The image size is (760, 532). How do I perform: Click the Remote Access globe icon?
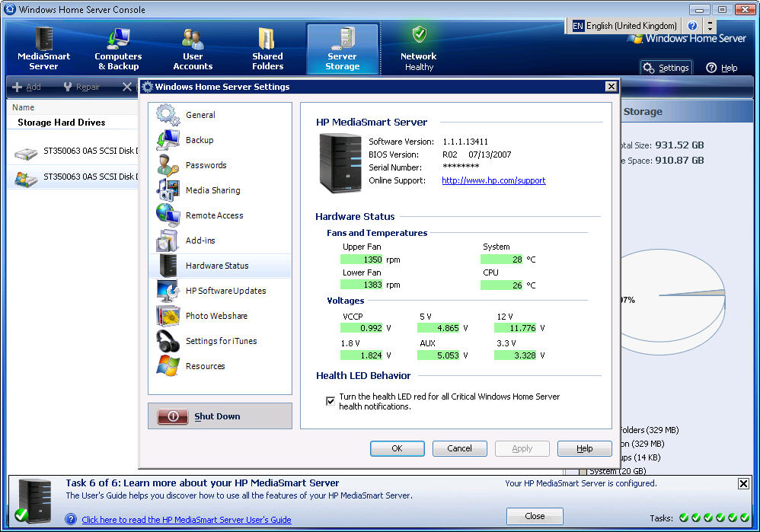168,215
